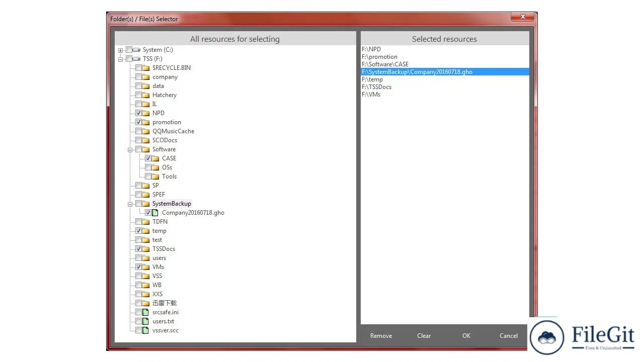
Task: Collapse the TSS (F:) drive node
Action: pyautogui.click(x=120, y=59)
